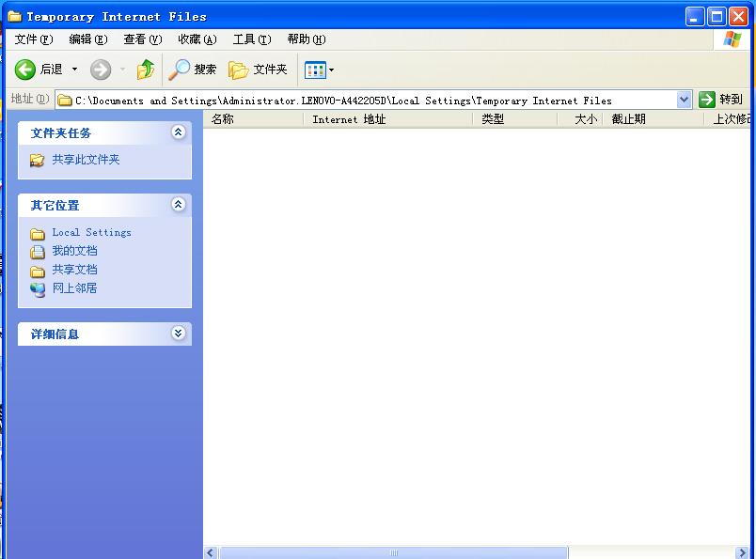The width and height of the screenshot is (756, 559).
Task: Click the horizontal scrollbar thumb
Action: coord(393,552)
